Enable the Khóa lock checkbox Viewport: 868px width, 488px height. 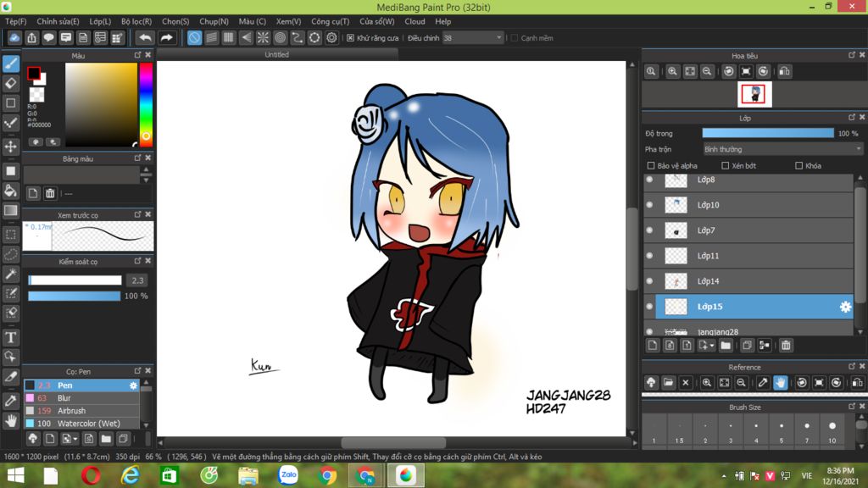[x=798, y=166]
